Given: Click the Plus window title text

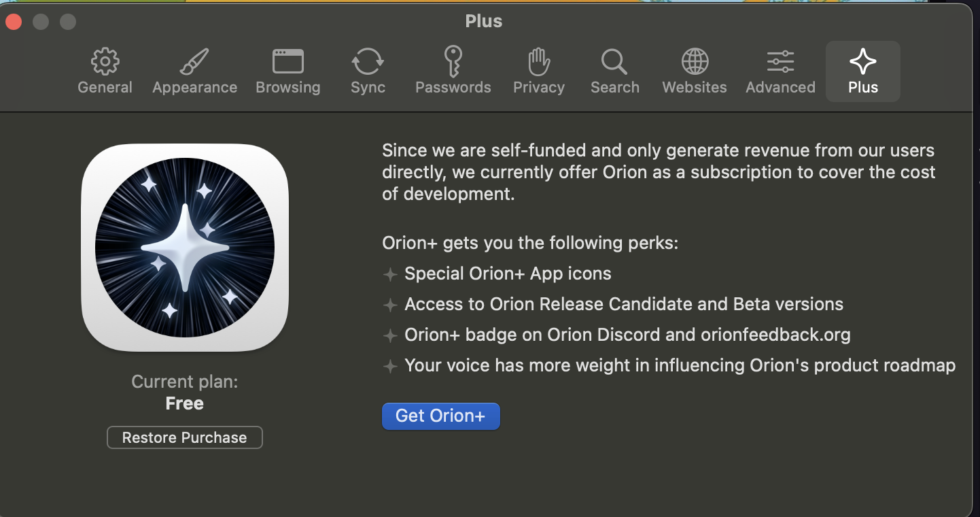Looking at the screenshot, I should (x=484, y=21).
